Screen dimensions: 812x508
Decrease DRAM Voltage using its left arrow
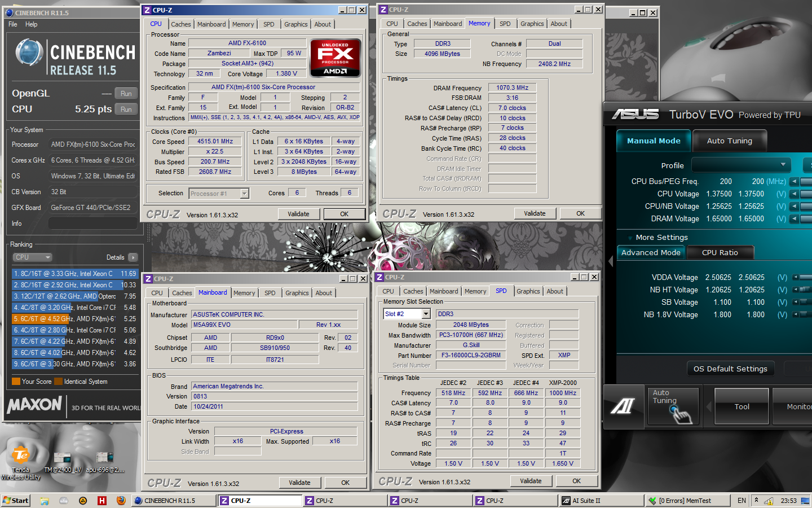[x=794, y=219]
